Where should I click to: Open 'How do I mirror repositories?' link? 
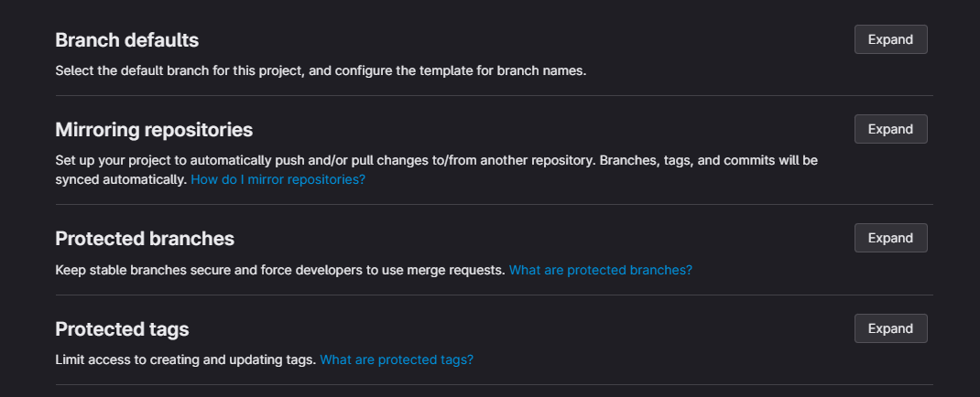(278, 180)
